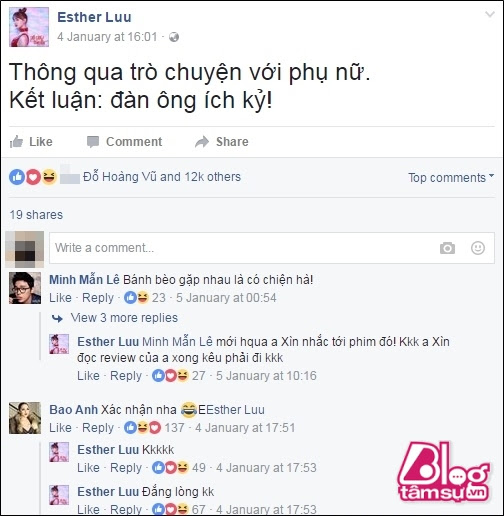
Task: Click the globe public privacy icon
Action: (174, 37)
